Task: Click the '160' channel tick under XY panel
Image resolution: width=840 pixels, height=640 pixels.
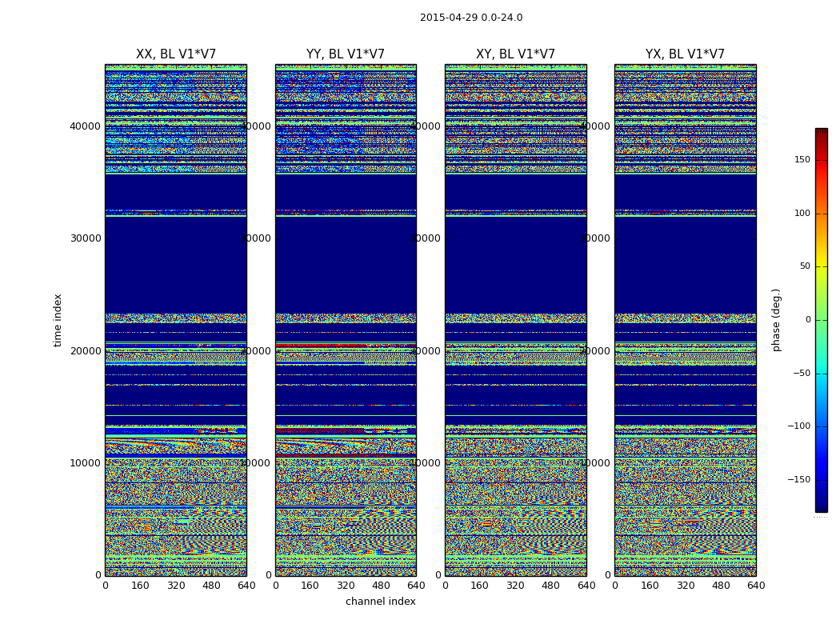Action: [480, 586]
